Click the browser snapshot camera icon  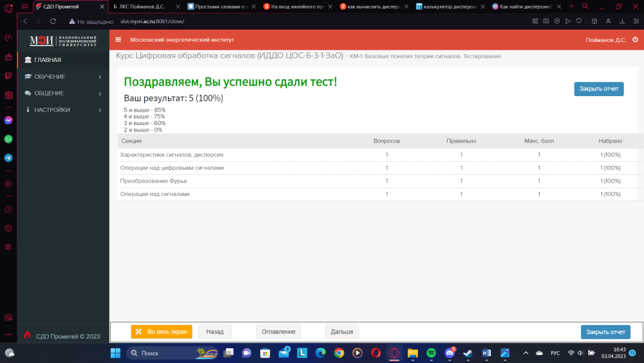(x=545, y=21)
